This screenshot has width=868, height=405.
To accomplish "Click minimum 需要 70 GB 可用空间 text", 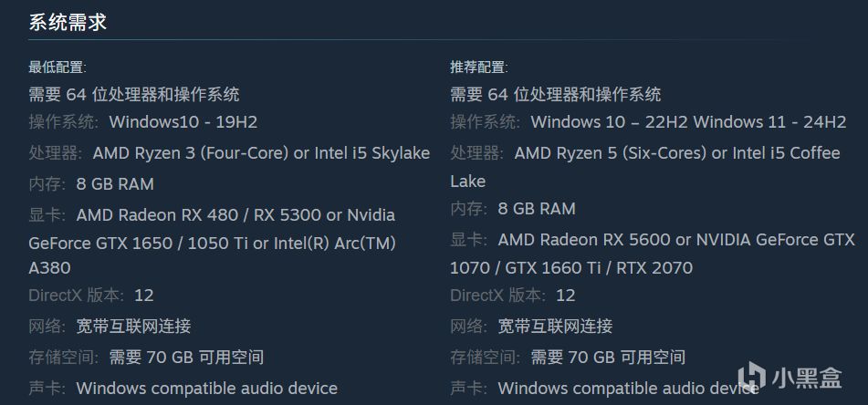I will (x=186, y=358).
